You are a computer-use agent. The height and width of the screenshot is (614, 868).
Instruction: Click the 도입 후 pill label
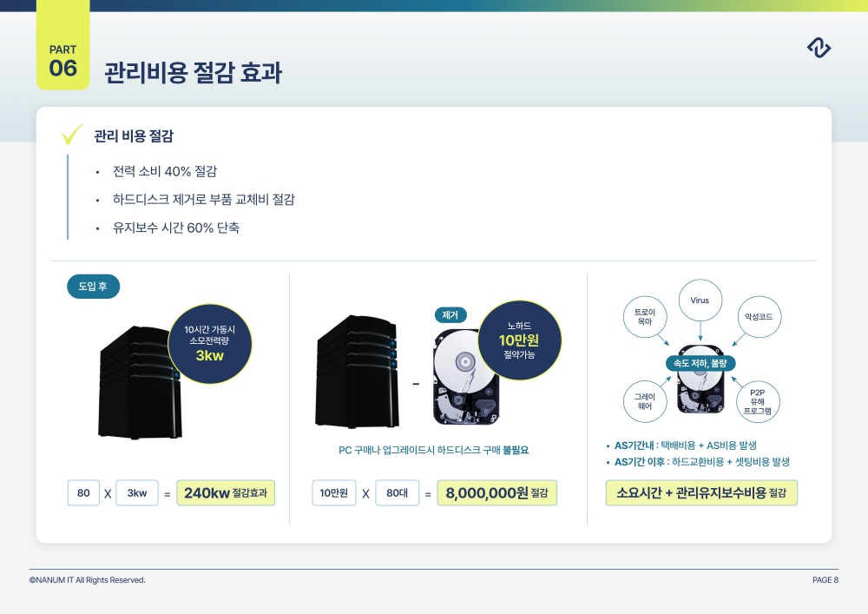tap(93, 287)
